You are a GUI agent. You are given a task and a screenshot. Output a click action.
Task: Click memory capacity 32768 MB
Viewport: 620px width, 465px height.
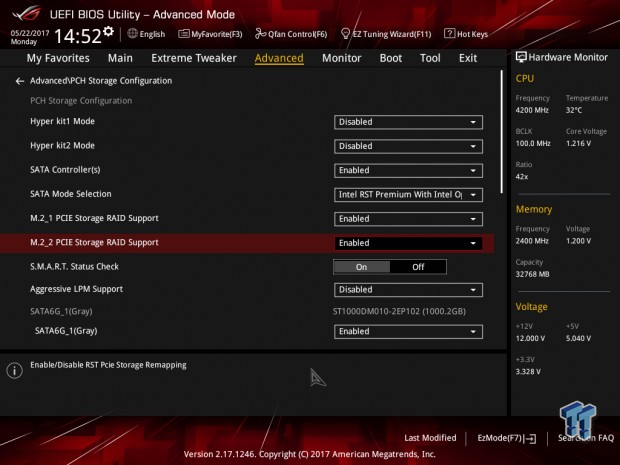(532, 274)
